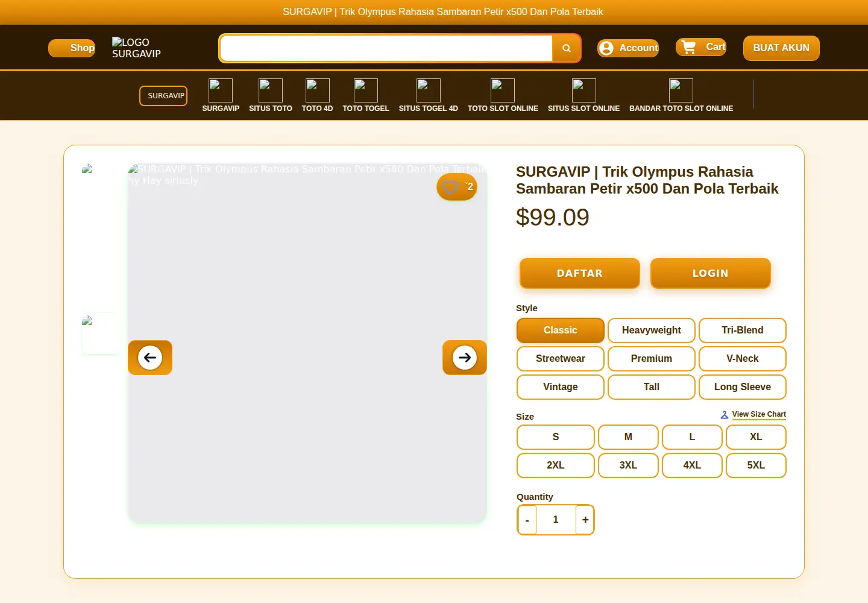Click the LOGIN button
This screenshot has width=868, height=603.
pyautogui.click(x=711, y=273)
